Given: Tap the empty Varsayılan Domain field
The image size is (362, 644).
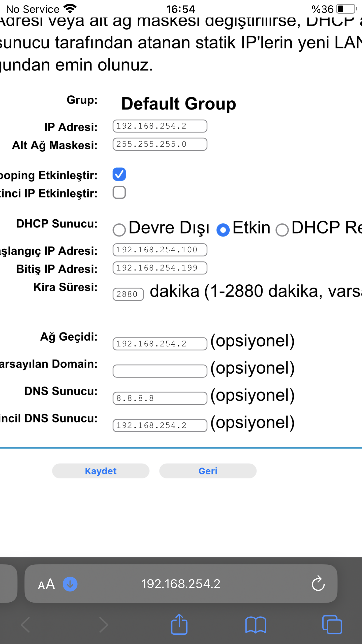Looking at the screenshot, I should coord(160,371).
